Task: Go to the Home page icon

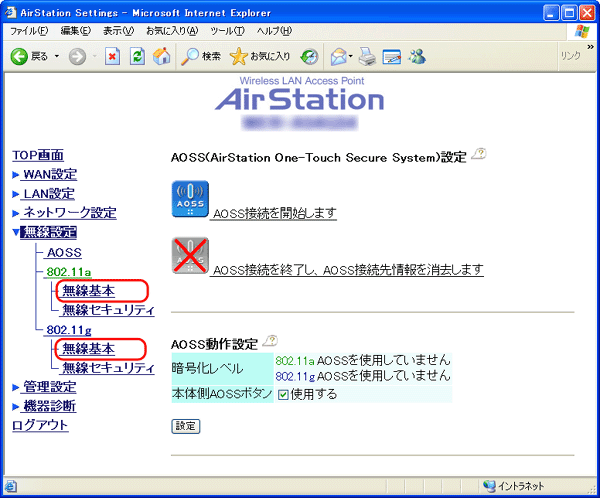Action: pyautogui.click(x=161, y=57)
